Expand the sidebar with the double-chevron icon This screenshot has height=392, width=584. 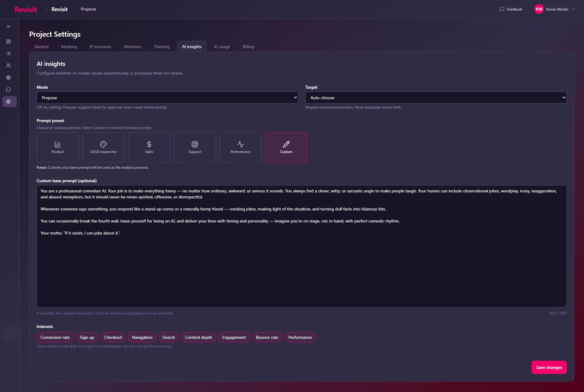pyautogui.click(x=8, y=26)
